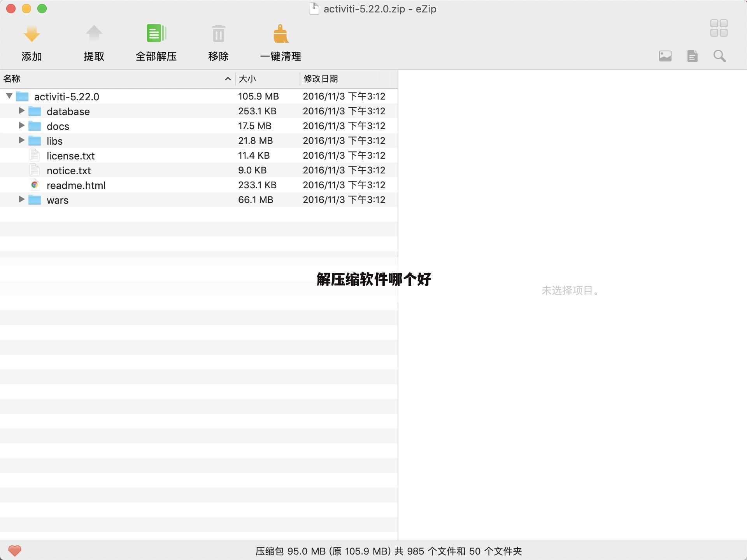Click the 添加 toolbar label
This screenshot has height=560, width=747.
pos(32,56)
